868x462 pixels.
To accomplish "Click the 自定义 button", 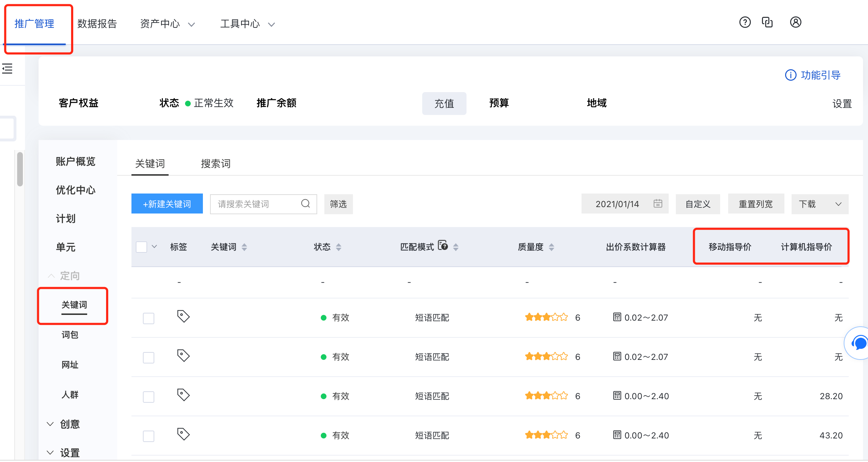I will pos(698,204).
